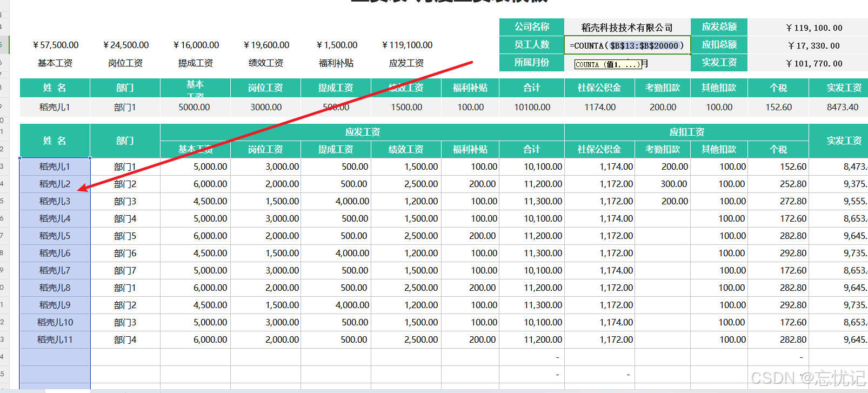Click the ¥19,600.00 performance total
This screenshot has width=868, height=393.
(266, 45)
